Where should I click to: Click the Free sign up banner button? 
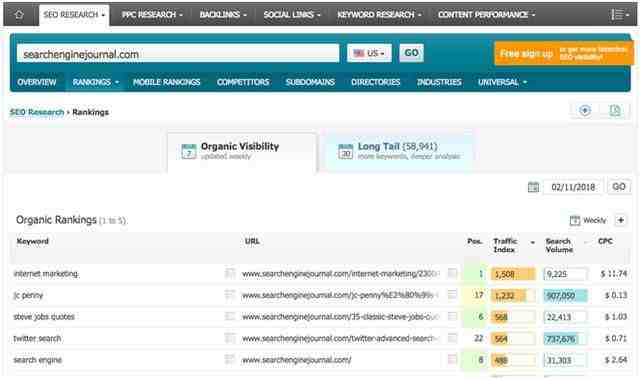563,53
